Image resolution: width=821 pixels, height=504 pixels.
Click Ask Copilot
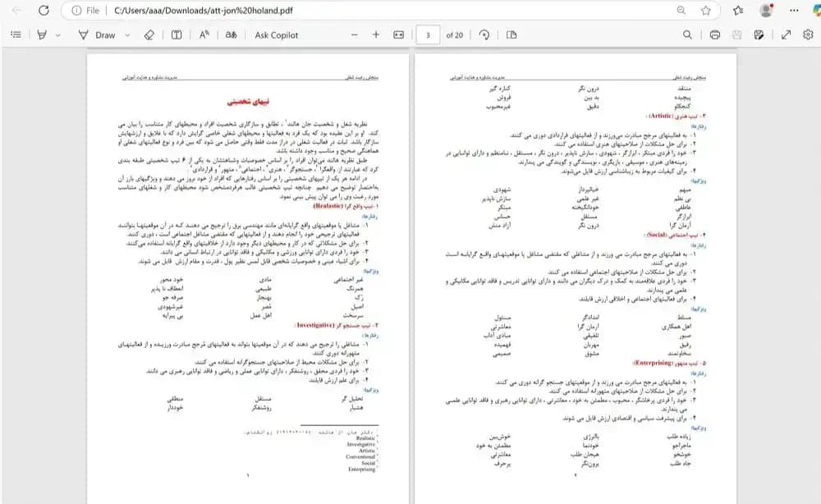(x=277, y=35)
